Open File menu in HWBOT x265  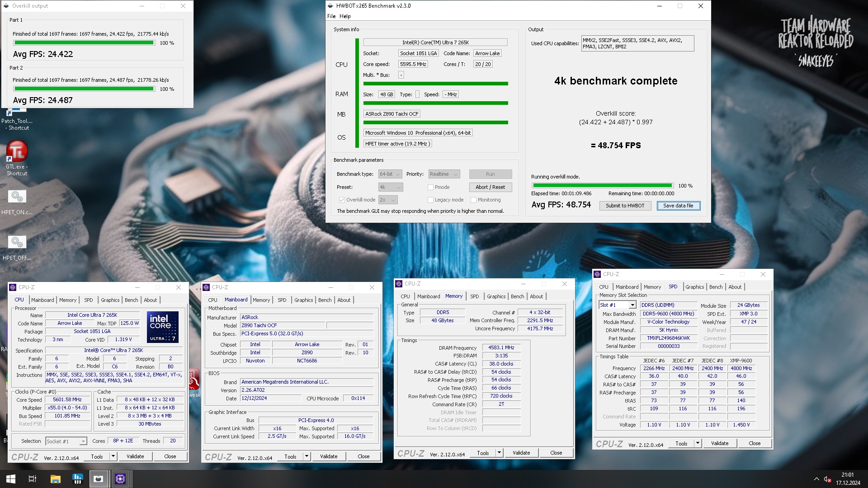[331, 16]
